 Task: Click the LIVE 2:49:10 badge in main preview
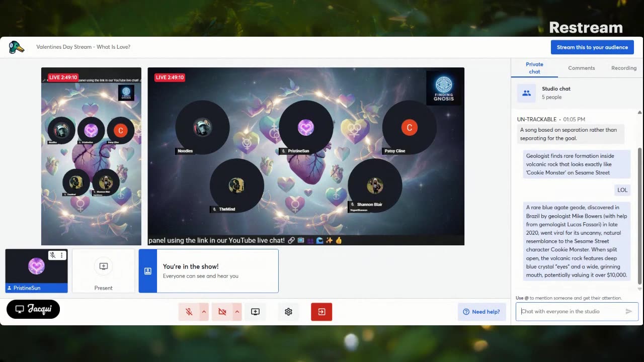click(170, 77)
